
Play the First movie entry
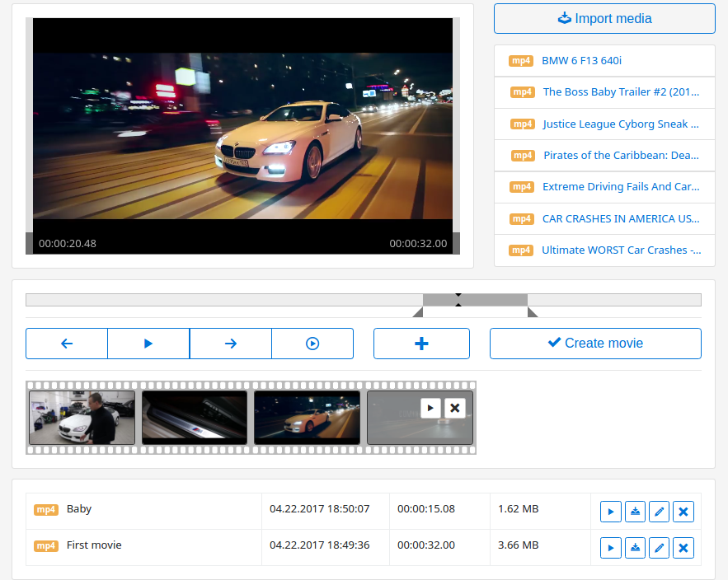point(610,547)
